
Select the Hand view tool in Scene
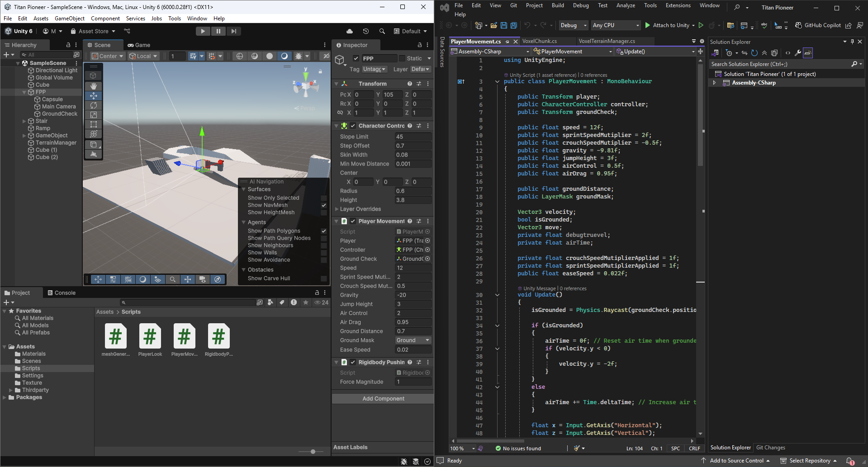pyautogui.click(x=94, y=86)
